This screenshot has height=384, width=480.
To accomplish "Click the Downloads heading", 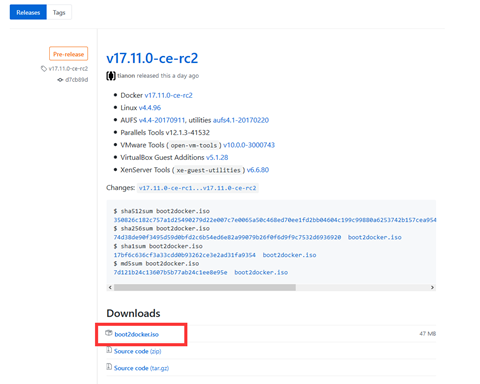I will pos(133,313).
